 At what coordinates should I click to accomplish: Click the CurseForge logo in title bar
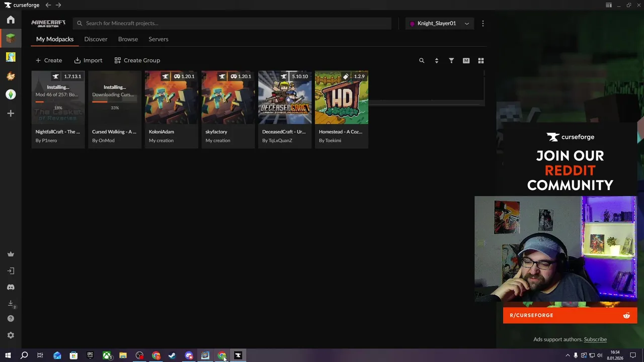pos(22,5)
